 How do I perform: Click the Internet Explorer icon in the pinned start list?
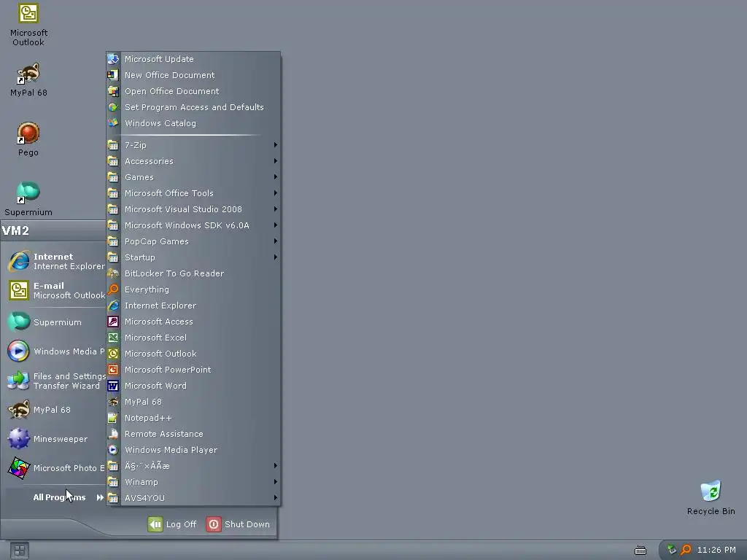coord(19,261)
